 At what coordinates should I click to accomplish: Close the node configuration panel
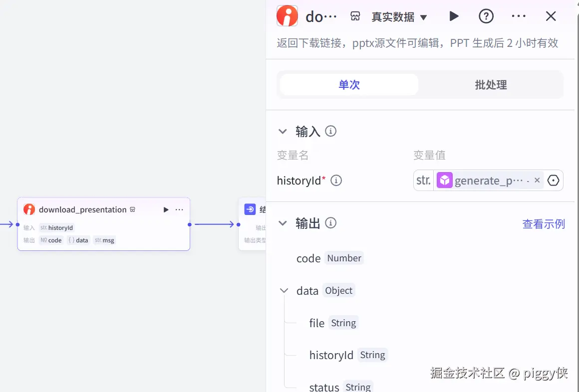click(x=551, y=16)
